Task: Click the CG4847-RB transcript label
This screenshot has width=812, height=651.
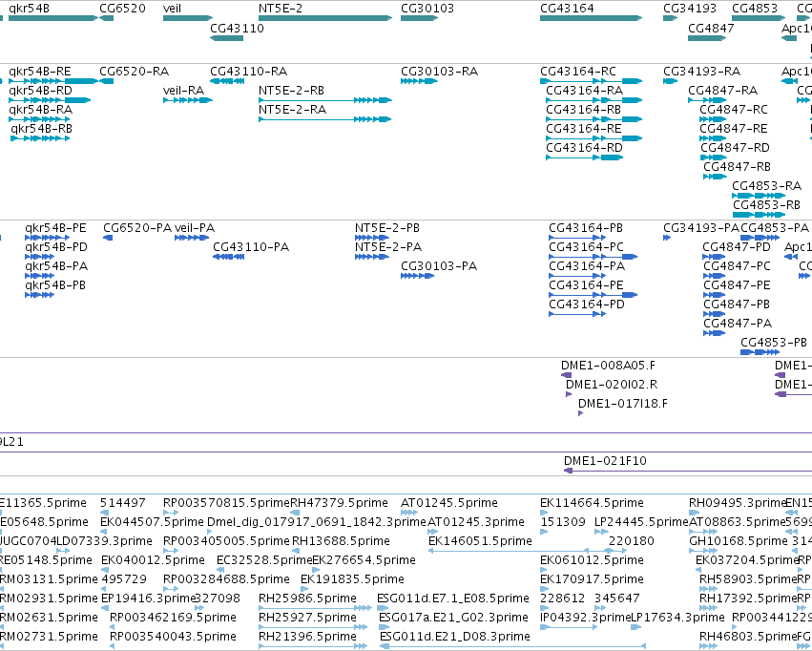Action: pyautogui.click(x=737, y=167)
